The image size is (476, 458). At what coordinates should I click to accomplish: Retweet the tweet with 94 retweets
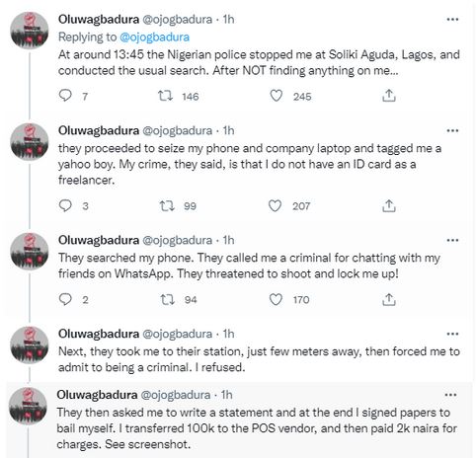click(x=167, y=300)
